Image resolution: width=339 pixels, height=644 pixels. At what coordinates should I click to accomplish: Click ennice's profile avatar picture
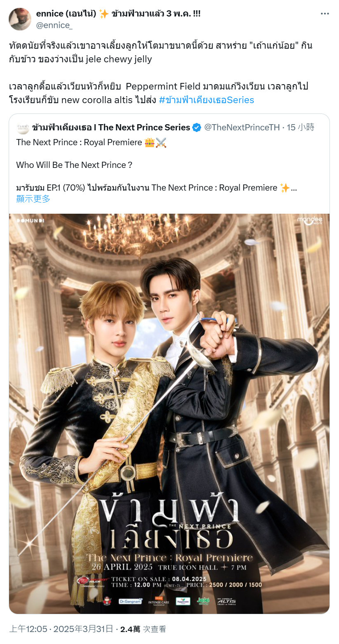[x=20, y=19]
